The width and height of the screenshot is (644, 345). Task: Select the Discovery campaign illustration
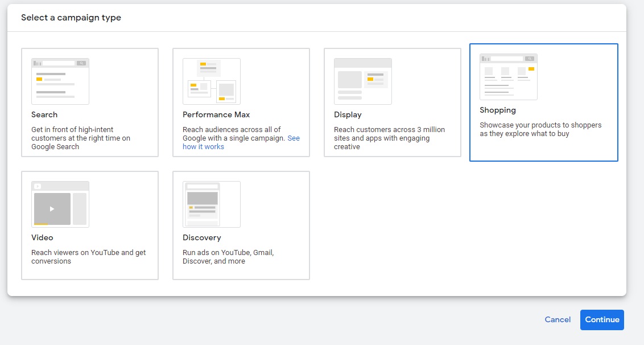pyautogui.click(x=212, y=204)
